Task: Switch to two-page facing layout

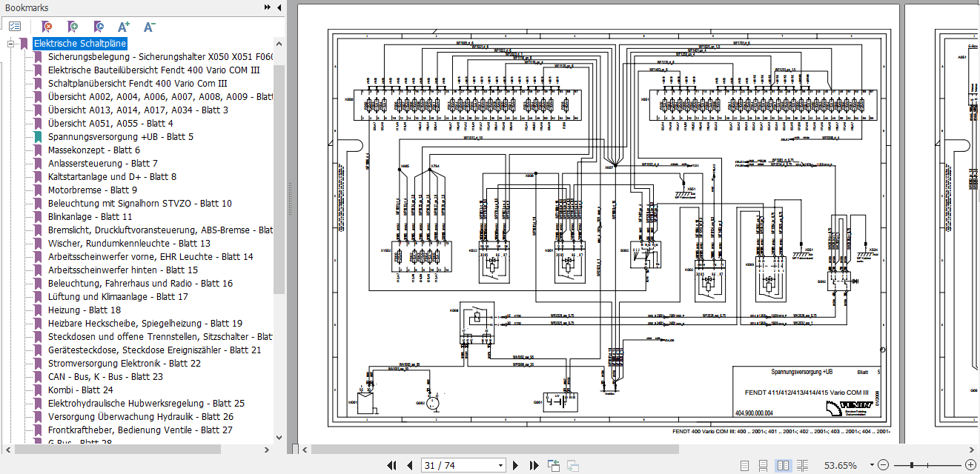Action: click(784, 465)
